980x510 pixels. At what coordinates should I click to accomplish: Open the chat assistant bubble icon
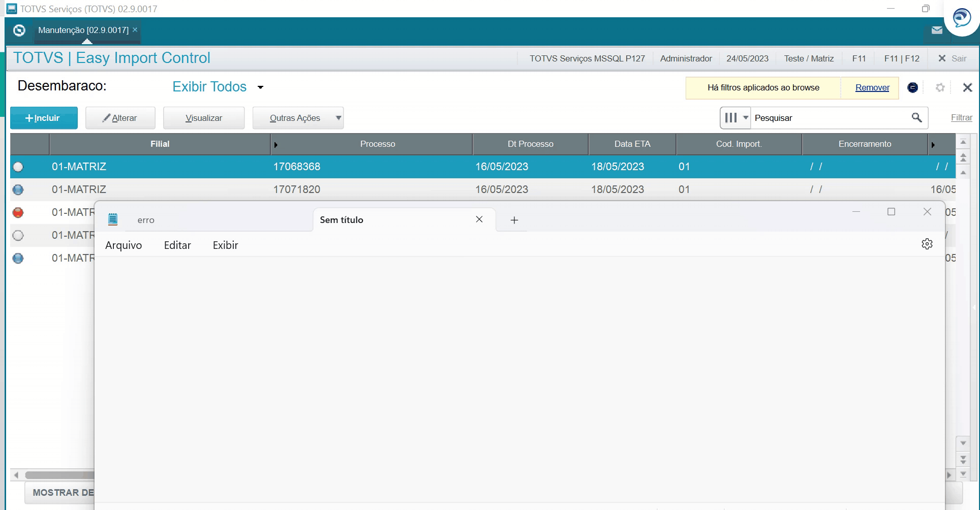[961, 18]
